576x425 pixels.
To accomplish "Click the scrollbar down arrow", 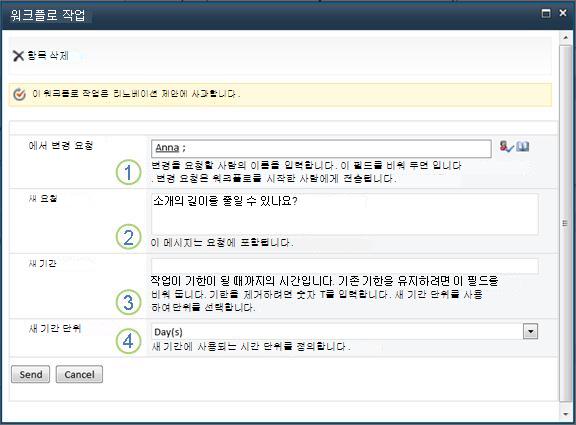I will click(x=565, y=414).
